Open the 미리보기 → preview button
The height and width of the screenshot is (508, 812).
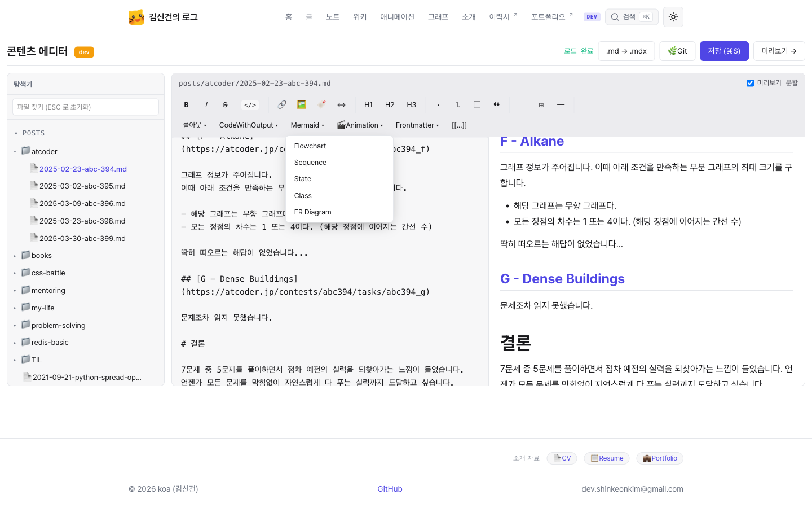click(779, 51)
